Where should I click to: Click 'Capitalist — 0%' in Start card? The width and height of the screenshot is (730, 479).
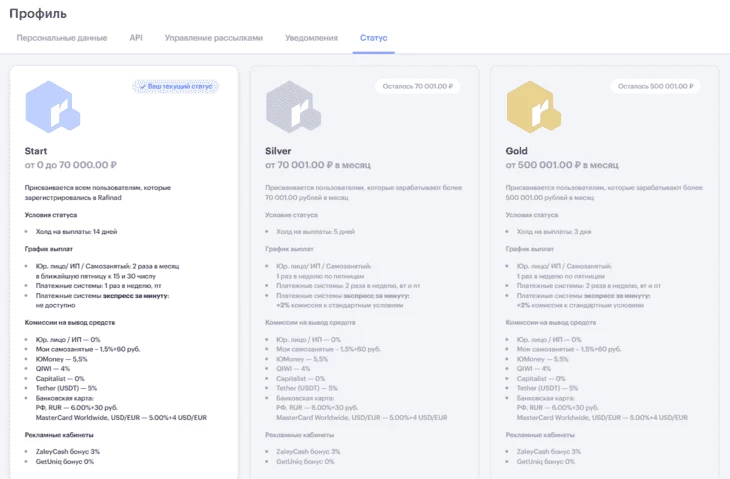[x=60, y=378]
